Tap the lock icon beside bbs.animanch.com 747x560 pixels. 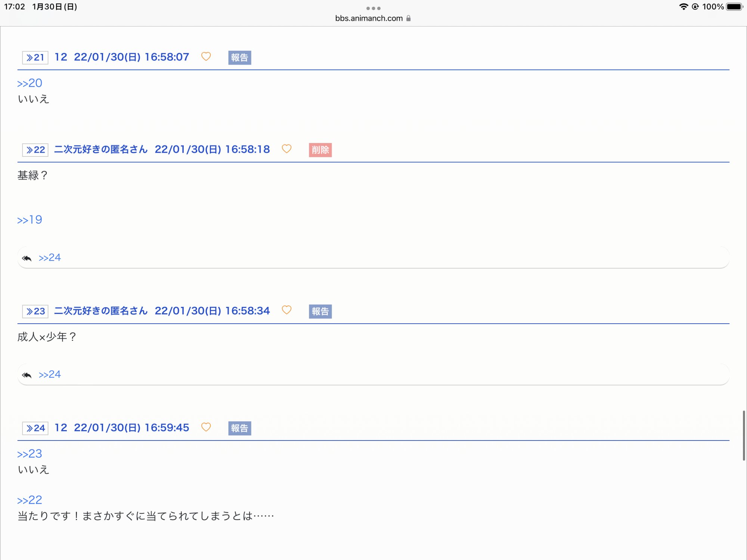click(x=408, y=18)
